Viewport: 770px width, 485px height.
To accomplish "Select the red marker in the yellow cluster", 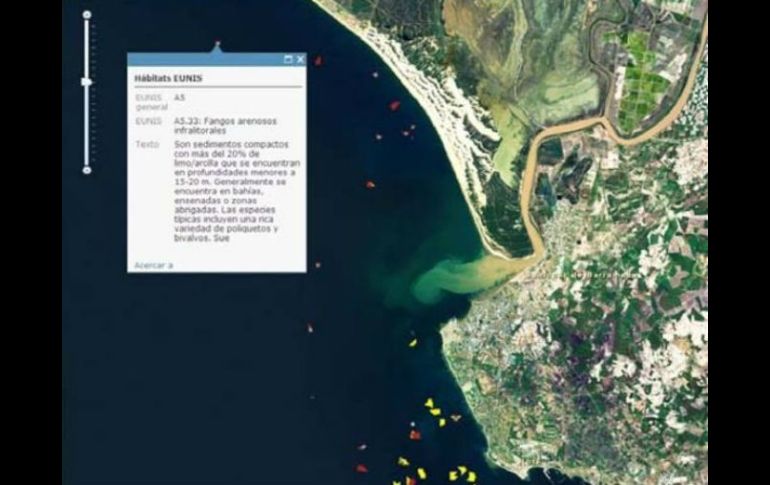I will [414, 435].
